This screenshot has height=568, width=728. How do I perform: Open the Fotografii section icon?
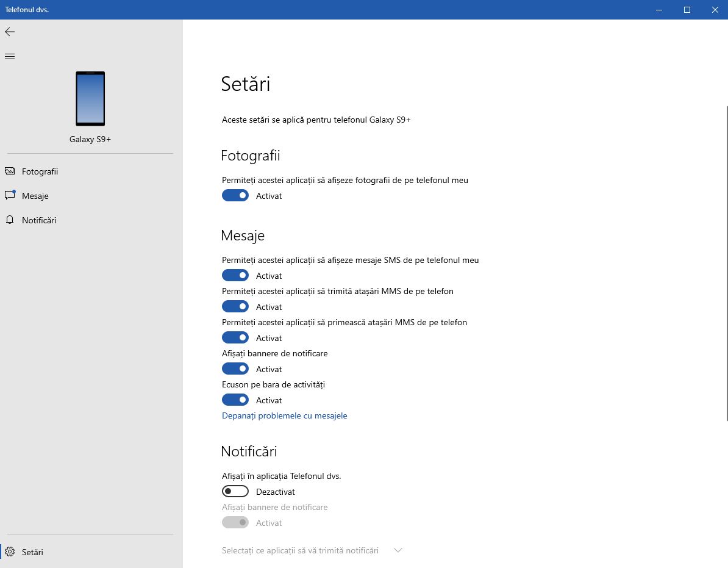click(10, 171)
